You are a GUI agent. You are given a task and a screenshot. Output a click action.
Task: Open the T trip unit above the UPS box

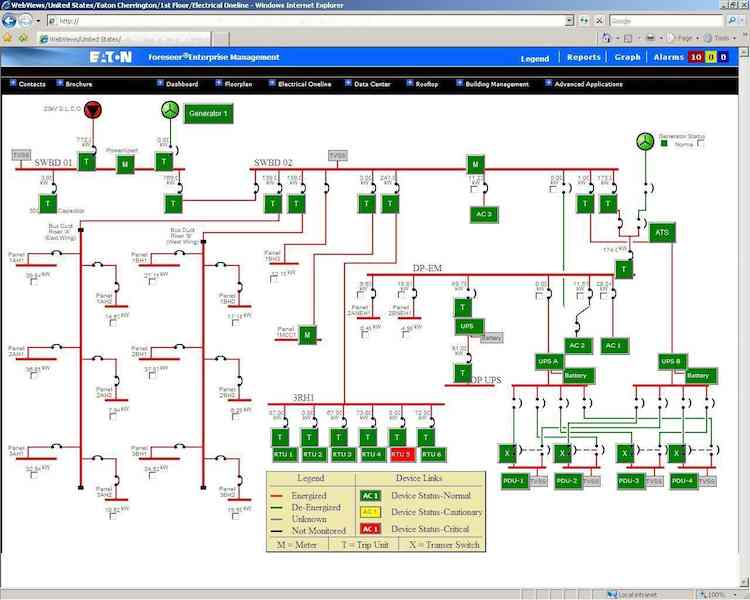coord(463,307)
